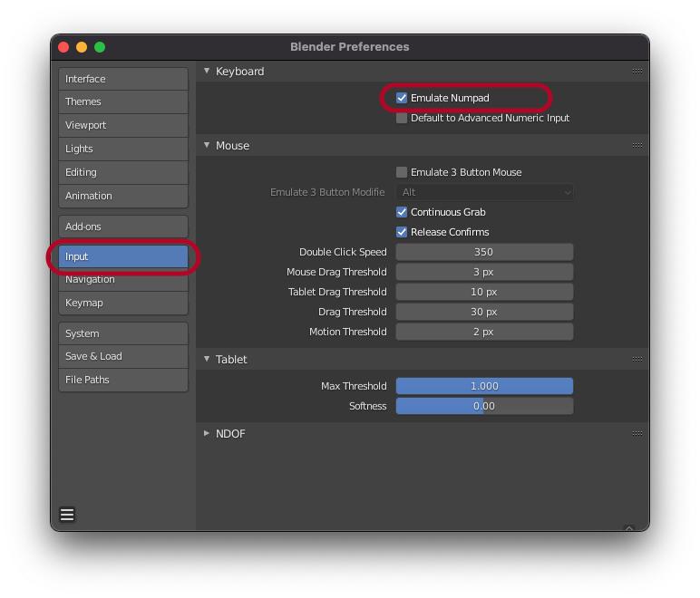Switch to the Viewport section
Screen dimensions: 700x598
coord(123,125)
